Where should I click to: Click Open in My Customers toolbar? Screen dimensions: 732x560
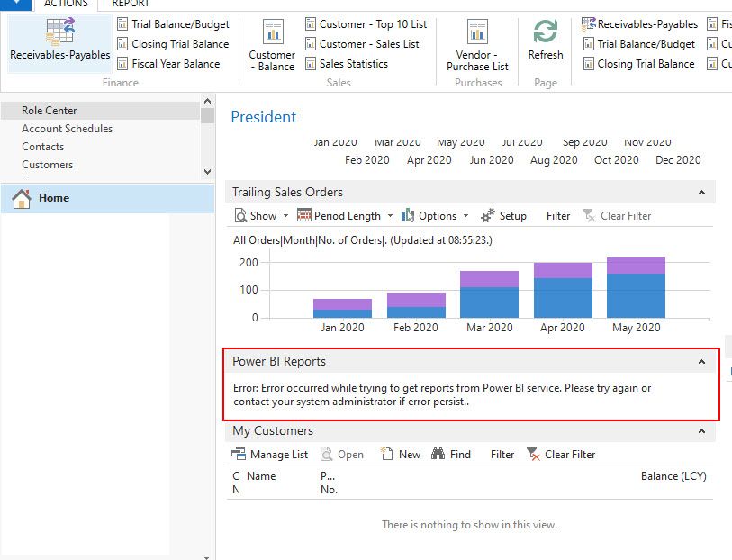point(342,454)
